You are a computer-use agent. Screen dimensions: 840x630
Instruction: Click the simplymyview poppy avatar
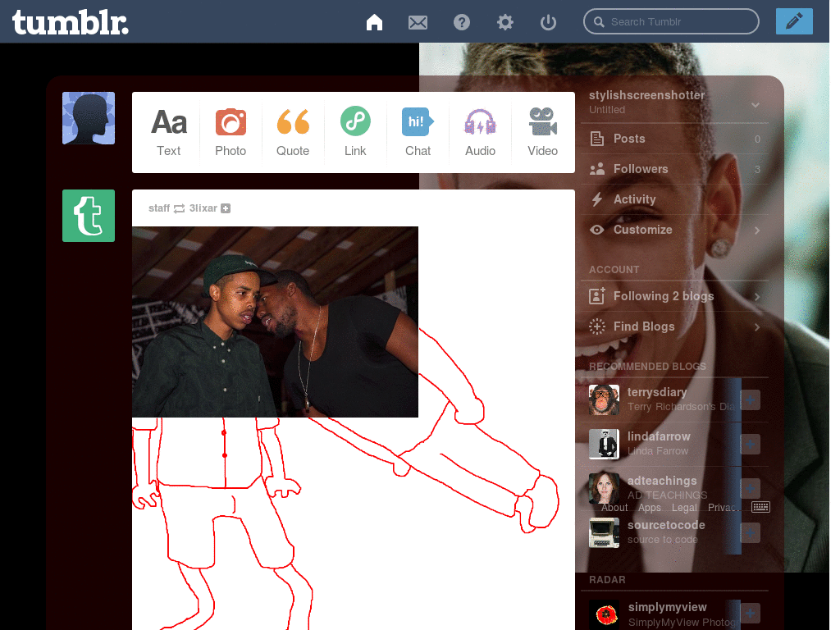pyautogui.click(x=605, y=614)
